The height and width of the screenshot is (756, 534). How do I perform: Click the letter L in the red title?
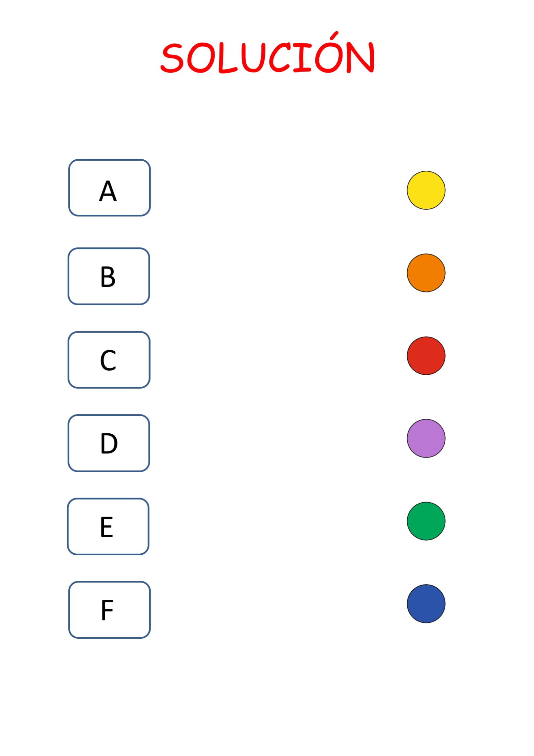click(228, 58)
